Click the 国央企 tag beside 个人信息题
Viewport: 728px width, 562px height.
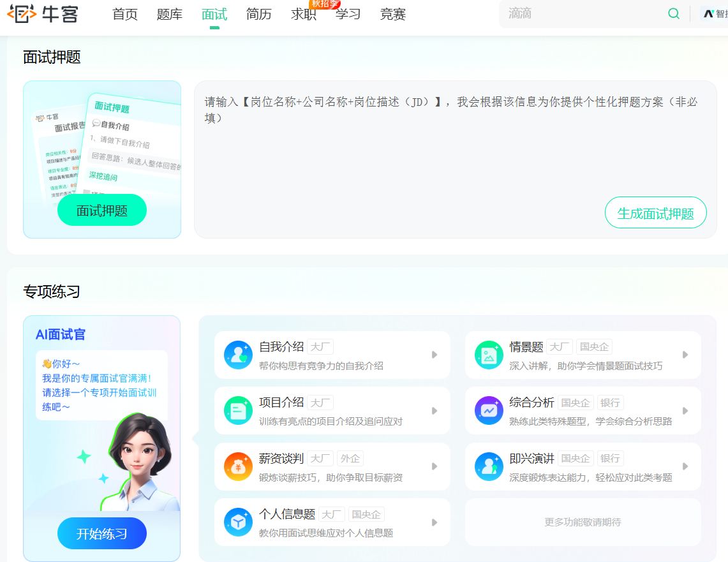point(366,514)
